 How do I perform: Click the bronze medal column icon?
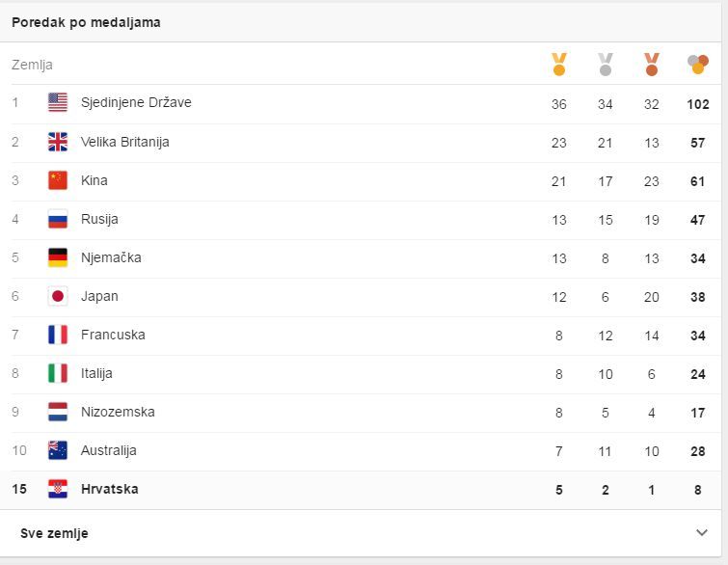pyautogui.click(x=651, y=65)
